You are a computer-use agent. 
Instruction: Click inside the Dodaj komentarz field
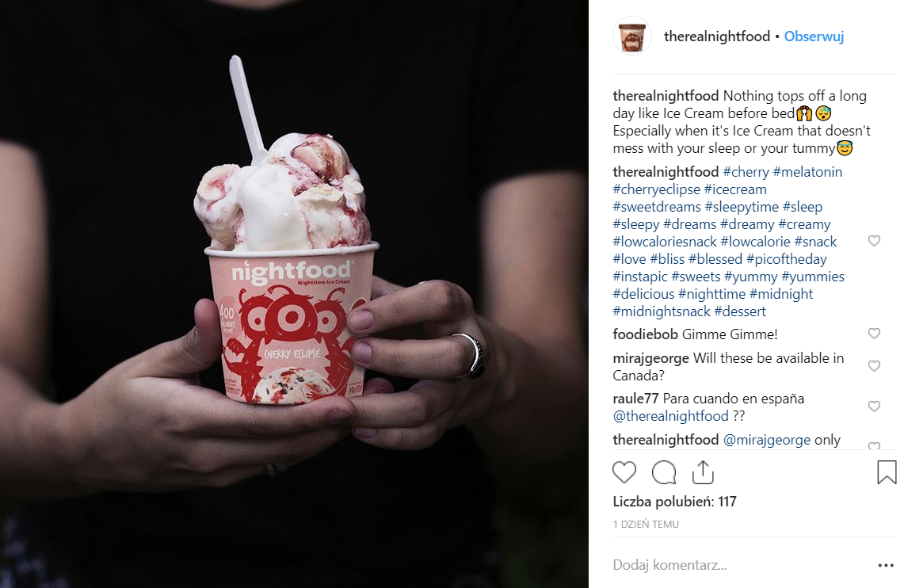pyautogui.click(x=741, y=565)
